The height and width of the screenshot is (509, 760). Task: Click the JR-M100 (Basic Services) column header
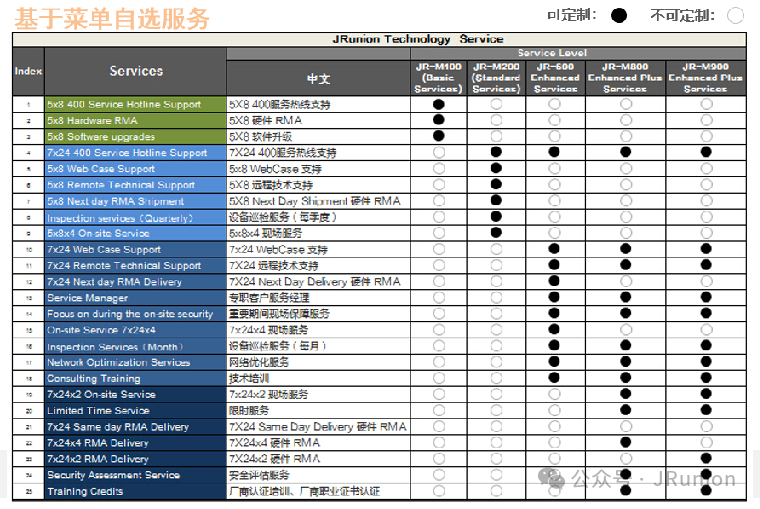[x=438, y=77]
